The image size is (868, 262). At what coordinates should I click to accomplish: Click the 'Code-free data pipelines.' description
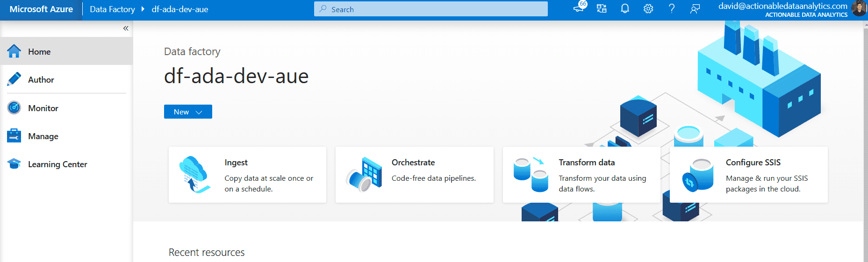[x=434, y=178]
